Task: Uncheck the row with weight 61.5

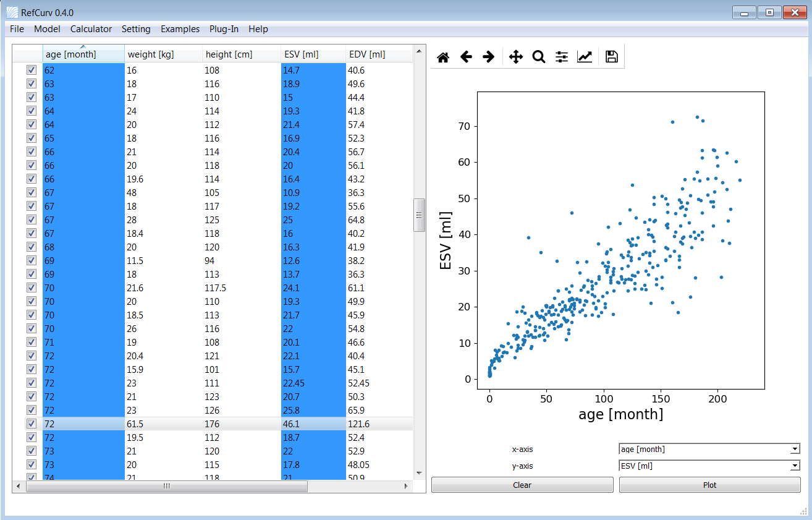Action: click(x=32, y=424)
